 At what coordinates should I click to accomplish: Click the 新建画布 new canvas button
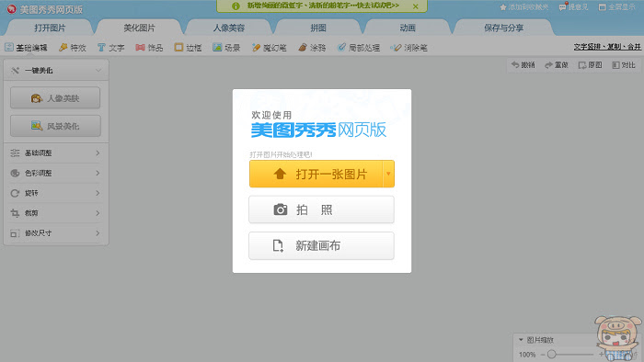(x=322, y=246)
